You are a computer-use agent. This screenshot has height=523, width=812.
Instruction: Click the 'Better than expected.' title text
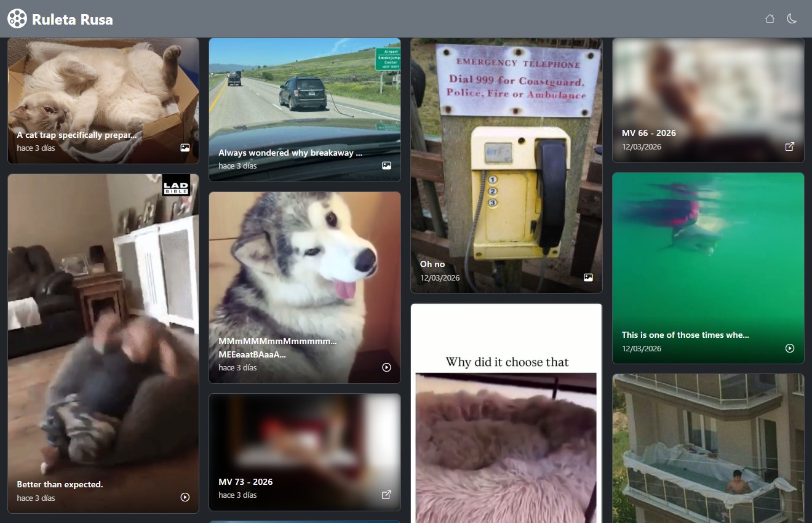tap(60, 484)
